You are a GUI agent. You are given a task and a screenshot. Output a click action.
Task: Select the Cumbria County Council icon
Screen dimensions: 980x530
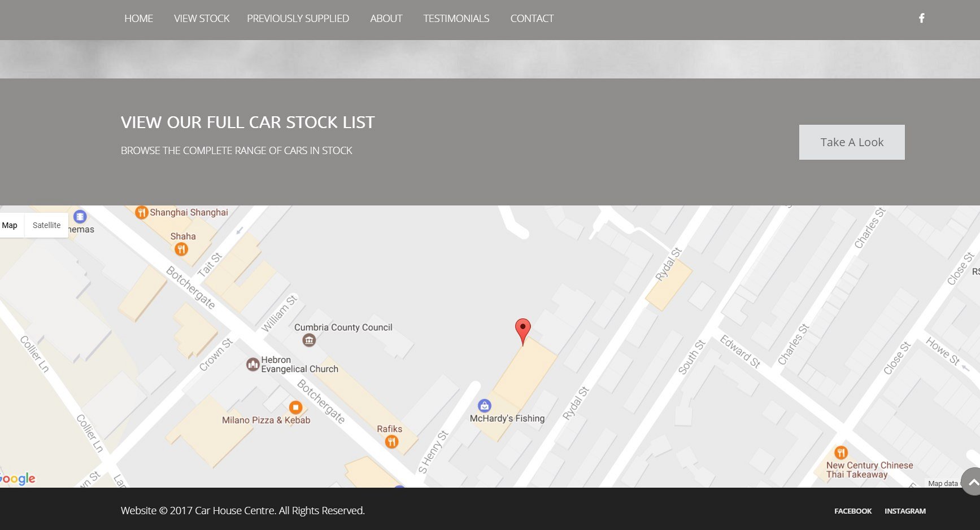coord(309,340)
